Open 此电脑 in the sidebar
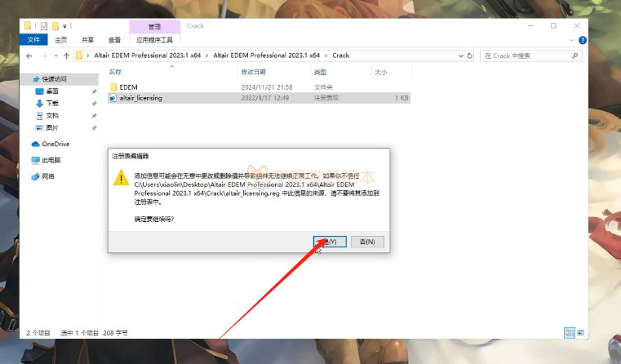The width and height of the screenshot is (621, 364). click(51, 160)
